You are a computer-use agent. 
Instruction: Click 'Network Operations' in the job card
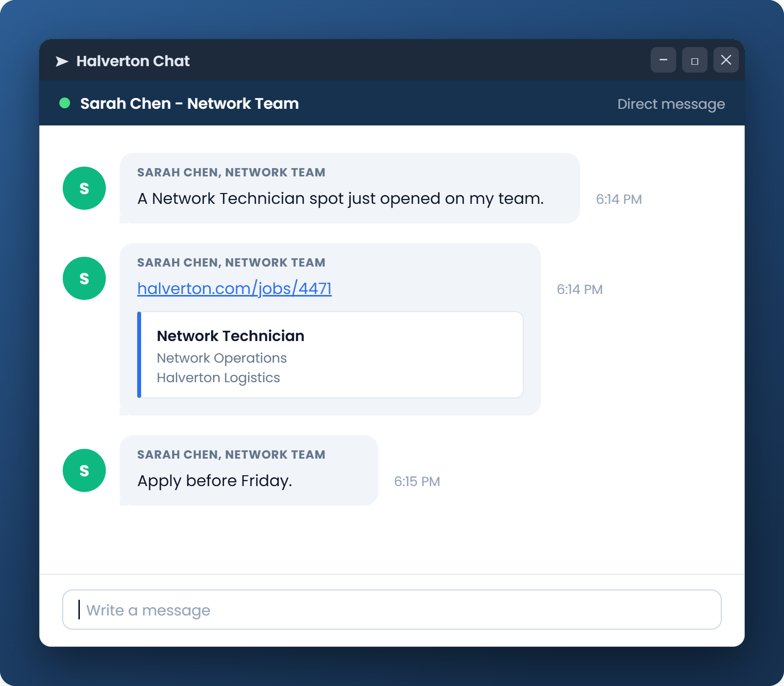pyautogui.click(x=221, y=358)
